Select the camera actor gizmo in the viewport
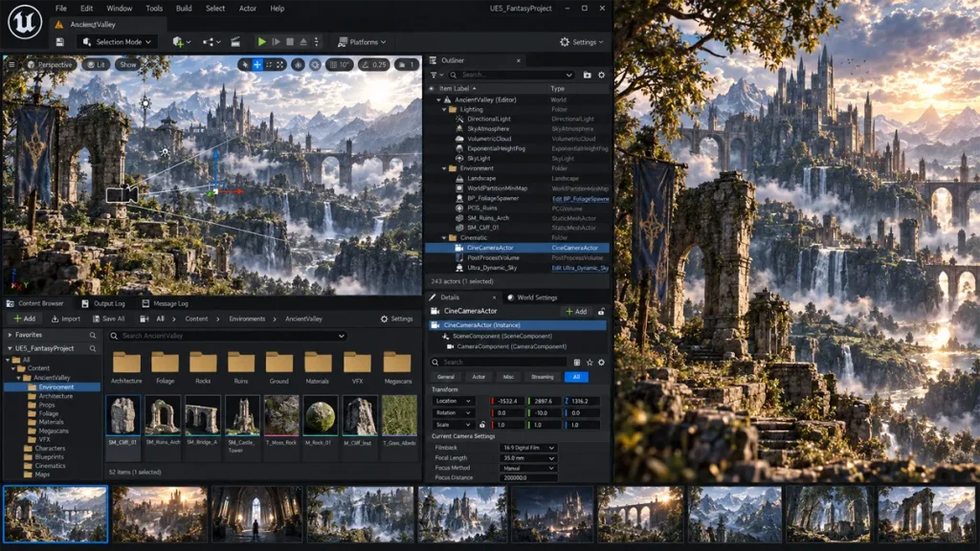The height and width of the screenshot is (551, 980). pos(122,194)
